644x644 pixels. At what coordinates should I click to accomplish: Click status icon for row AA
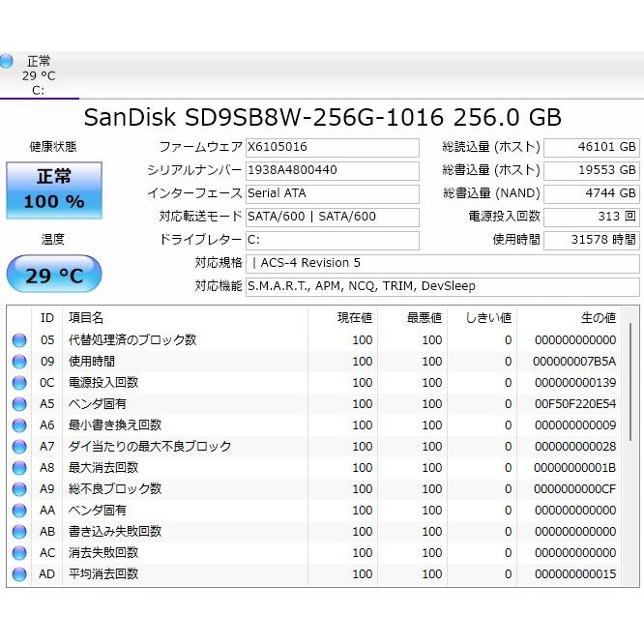(19, 511)
